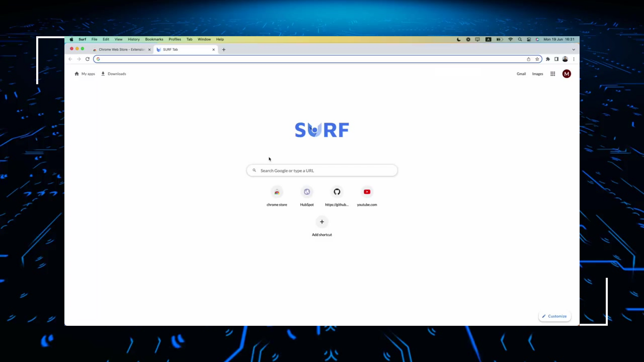This screenshot has width=644, height=362.
Task: Click the Customize button
Action: (554, 316)
